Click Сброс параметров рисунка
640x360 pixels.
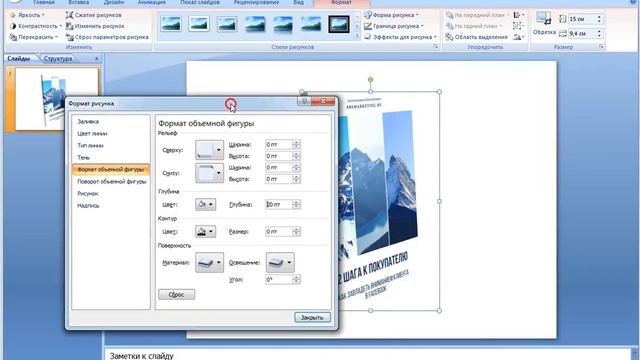click(107, 37)
